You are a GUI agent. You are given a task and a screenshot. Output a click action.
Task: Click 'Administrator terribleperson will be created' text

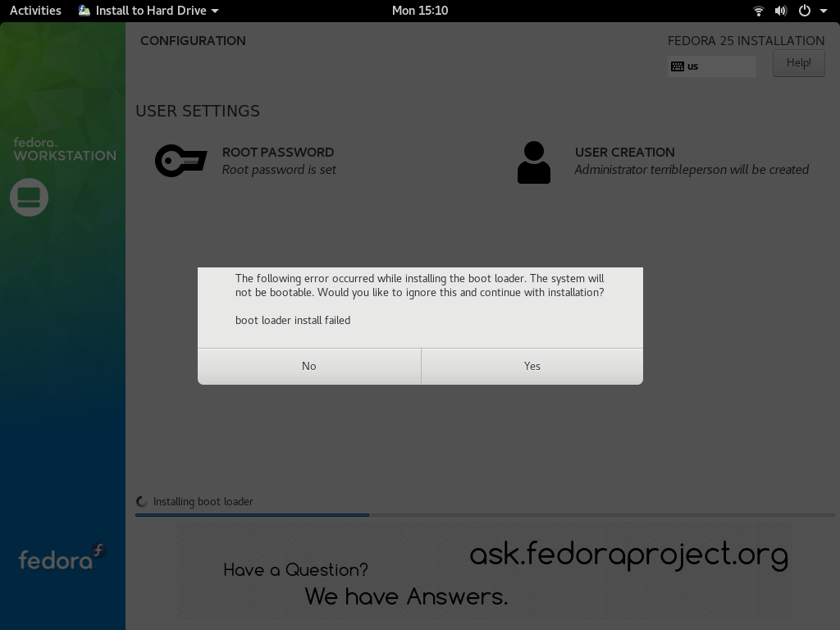(692, 170)
